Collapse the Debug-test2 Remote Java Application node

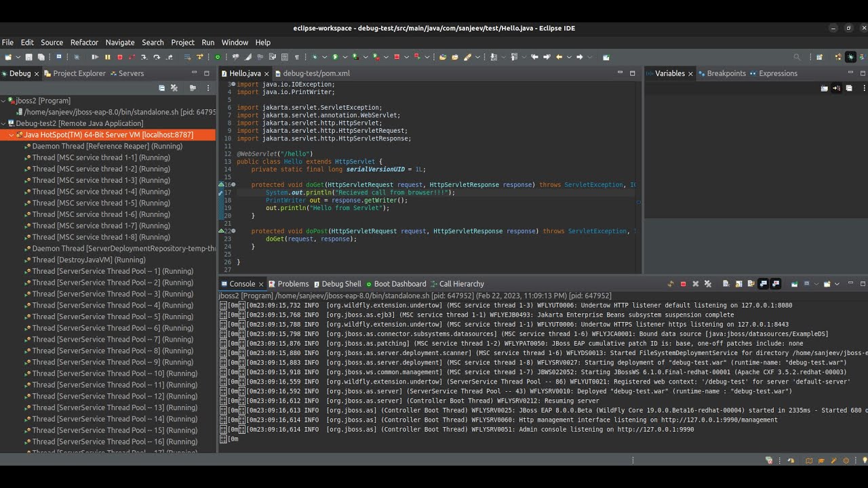(3, 123)
